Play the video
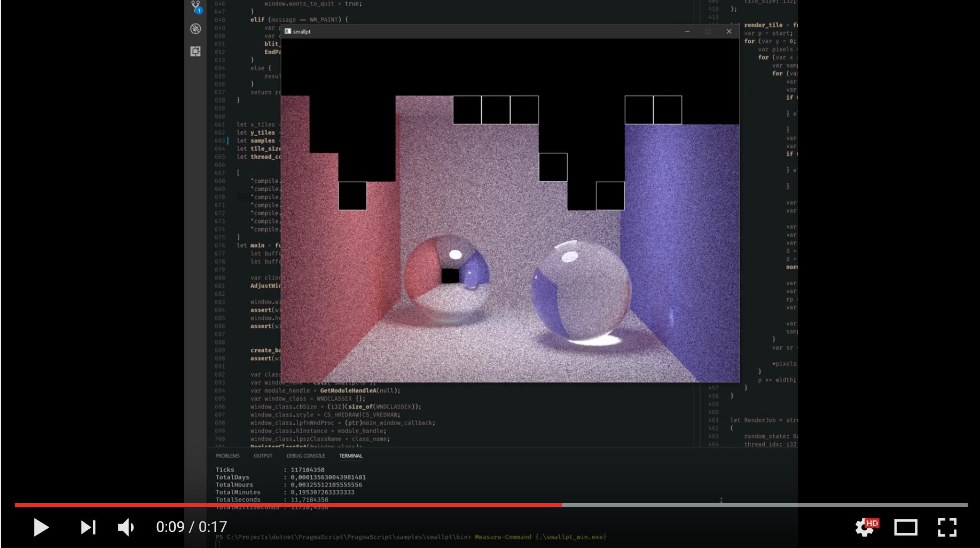 click(41, 527)
